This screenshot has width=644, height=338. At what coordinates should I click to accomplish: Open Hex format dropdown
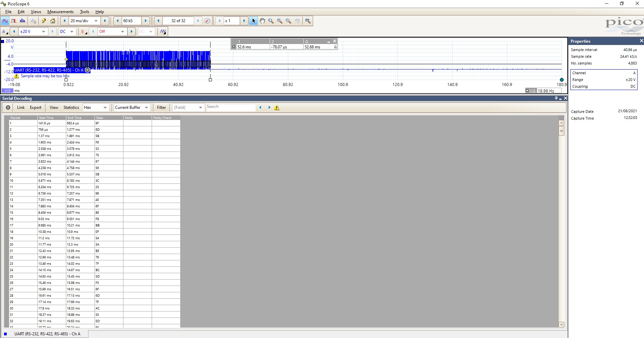105,108
